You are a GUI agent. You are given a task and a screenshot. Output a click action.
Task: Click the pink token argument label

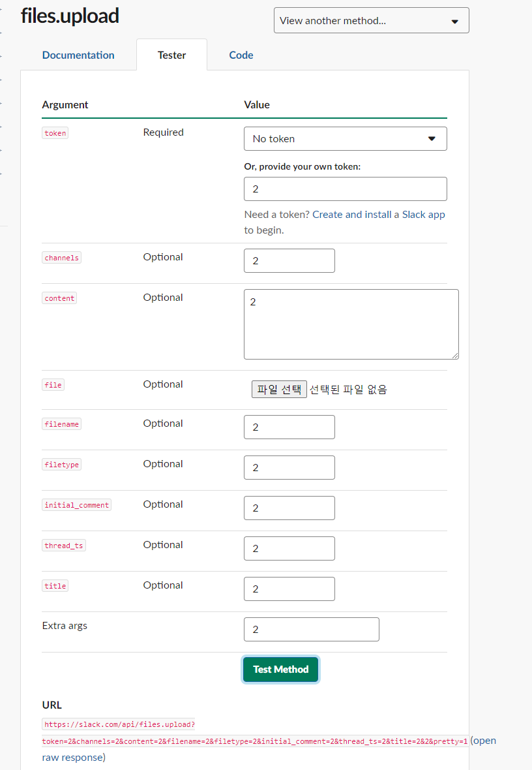(x=55, y=132)
